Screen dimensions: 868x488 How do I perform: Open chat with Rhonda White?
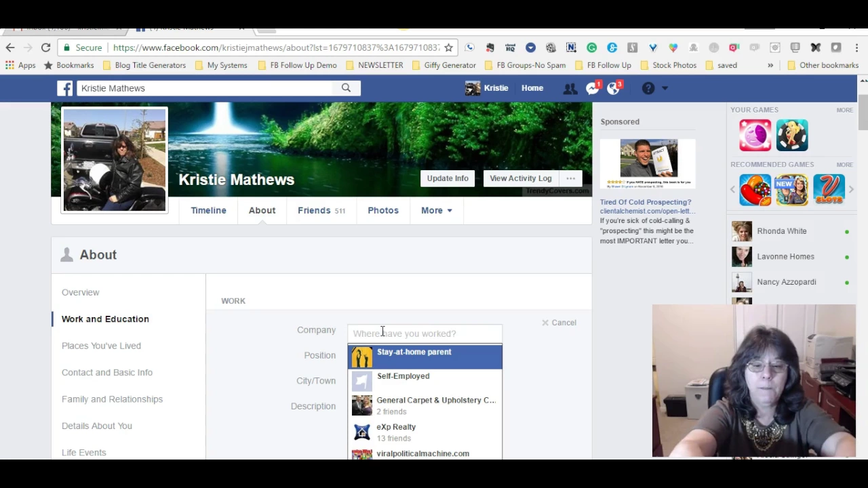792,231
